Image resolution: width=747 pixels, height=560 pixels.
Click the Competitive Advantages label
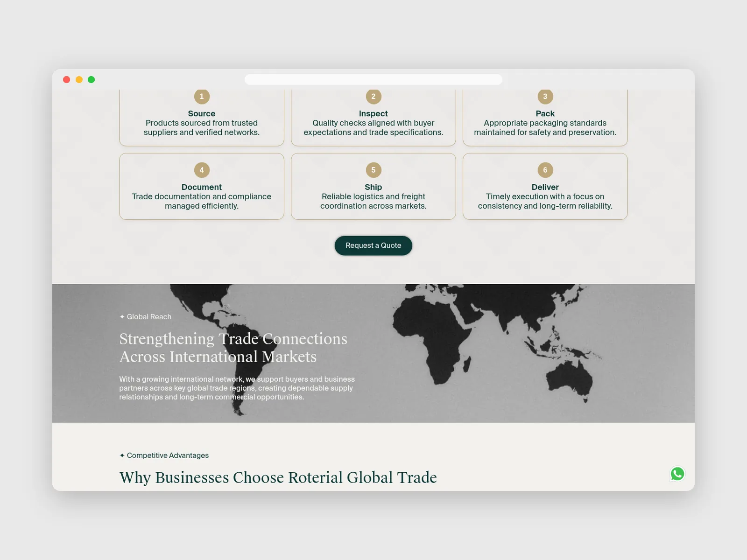point(164,455)
